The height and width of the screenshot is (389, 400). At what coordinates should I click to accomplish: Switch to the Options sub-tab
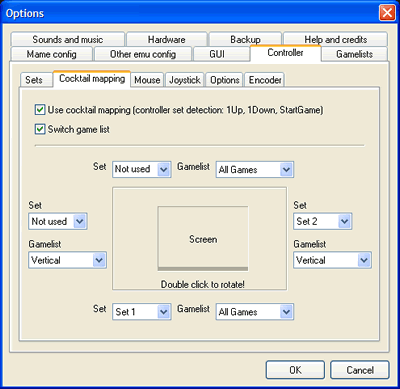(x=225, y=80)
